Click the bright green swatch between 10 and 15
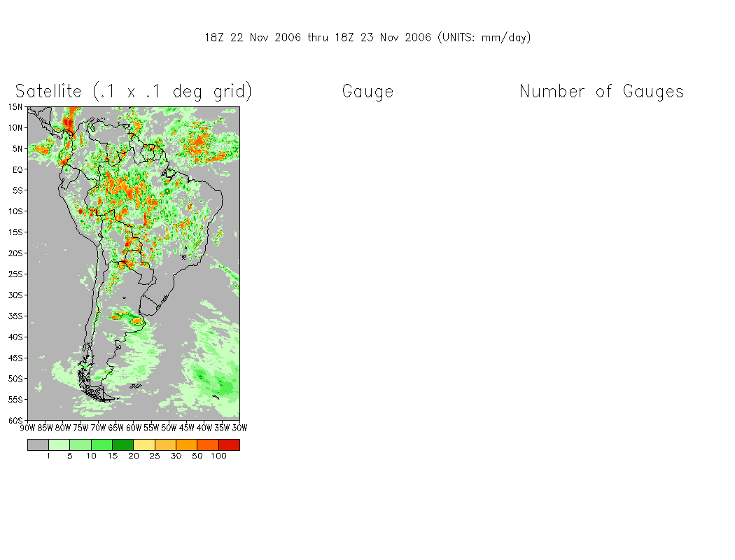Image resolution: width=735 pixels, height=560 pixels. (x=101, y=444)
